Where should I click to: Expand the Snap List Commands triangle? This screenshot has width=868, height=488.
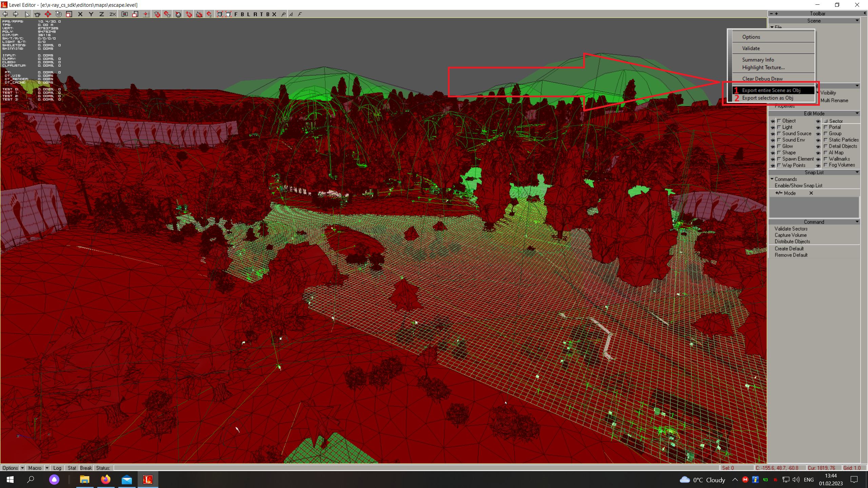[772, 179]
